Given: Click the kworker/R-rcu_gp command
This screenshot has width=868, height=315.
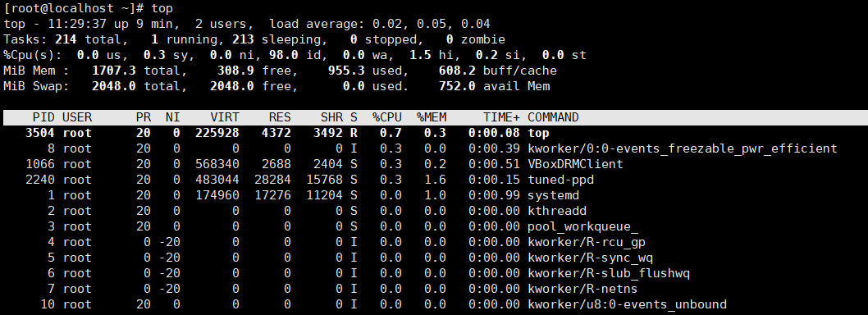Looking at the screenshot, I should [x=587, y=242].
